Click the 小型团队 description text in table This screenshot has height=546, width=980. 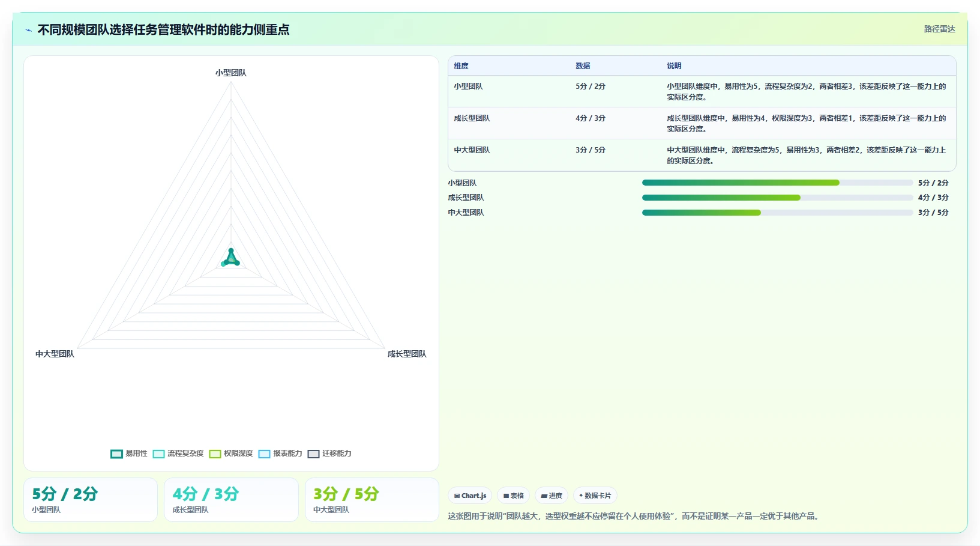807,92
